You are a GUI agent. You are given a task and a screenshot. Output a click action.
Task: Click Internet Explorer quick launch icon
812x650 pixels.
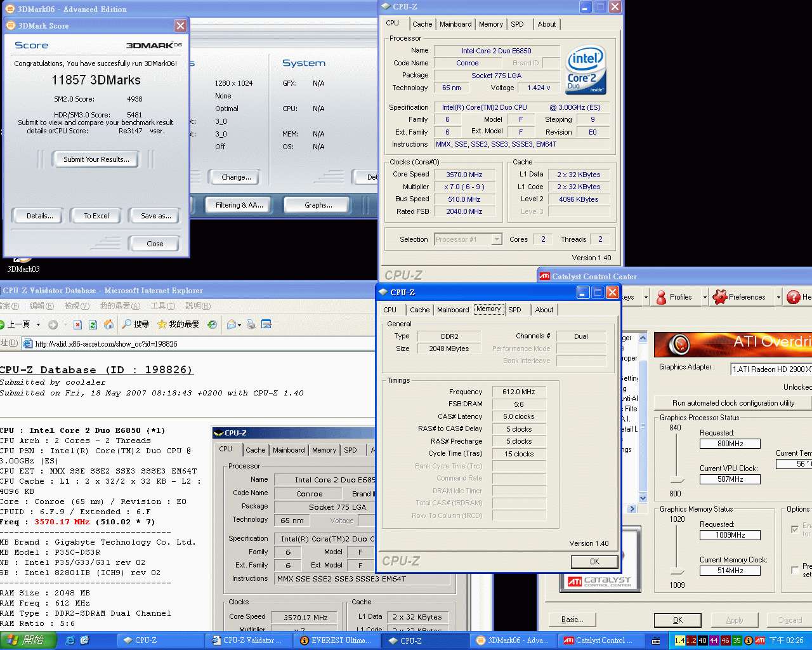tap(70, 640)
